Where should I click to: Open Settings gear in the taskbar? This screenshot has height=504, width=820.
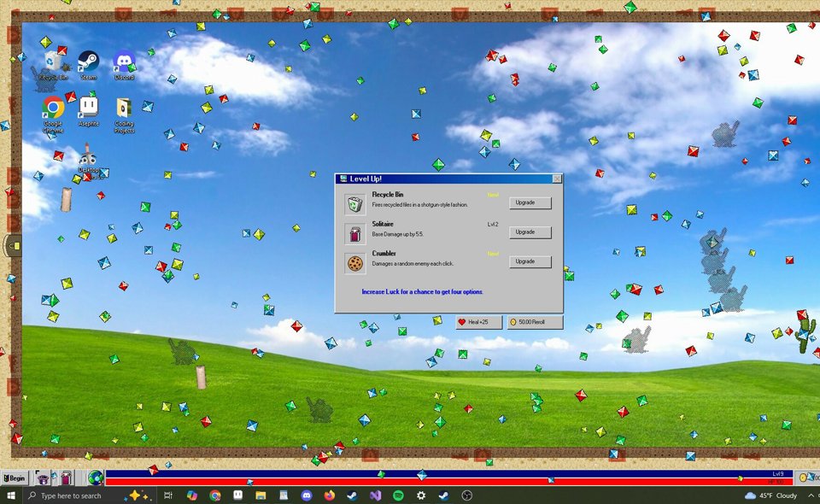421,495
